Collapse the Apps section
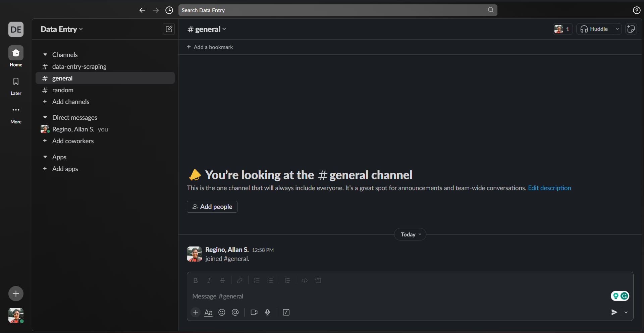The image size is (644, 333). [45, 157]
